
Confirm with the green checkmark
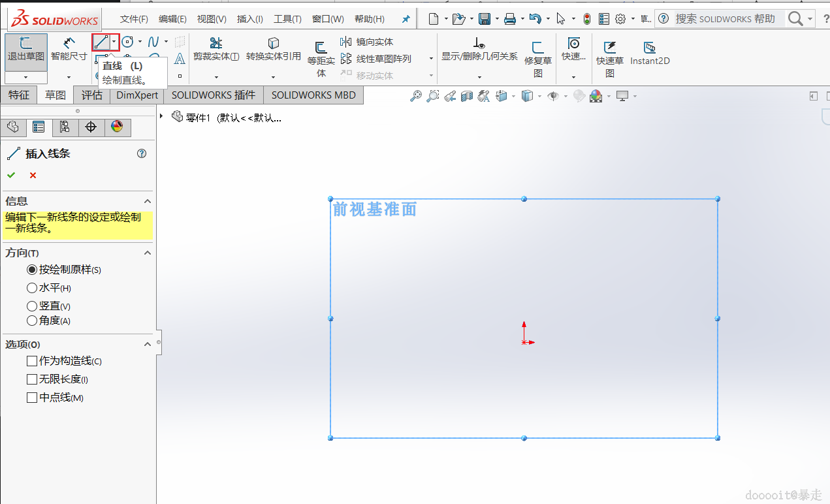[x=11, y=175]
